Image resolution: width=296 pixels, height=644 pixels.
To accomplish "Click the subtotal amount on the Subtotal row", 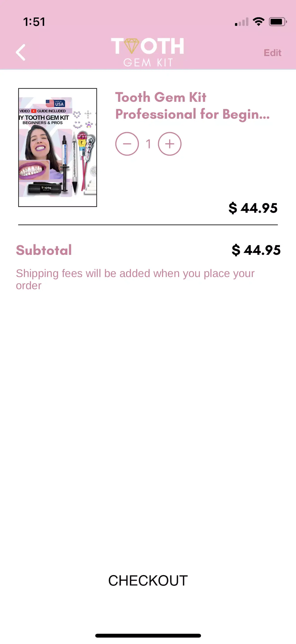I will click(x=256, y=250).
